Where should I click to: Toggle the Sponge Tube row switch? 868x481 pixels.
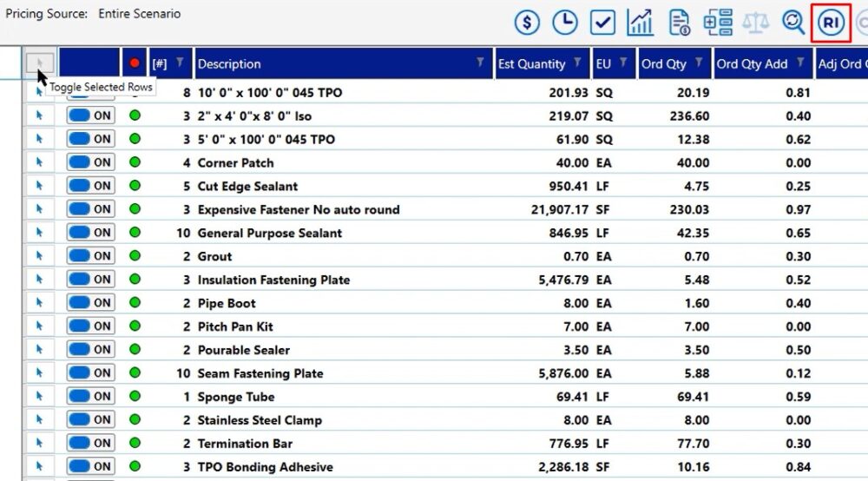coord(90,397)
